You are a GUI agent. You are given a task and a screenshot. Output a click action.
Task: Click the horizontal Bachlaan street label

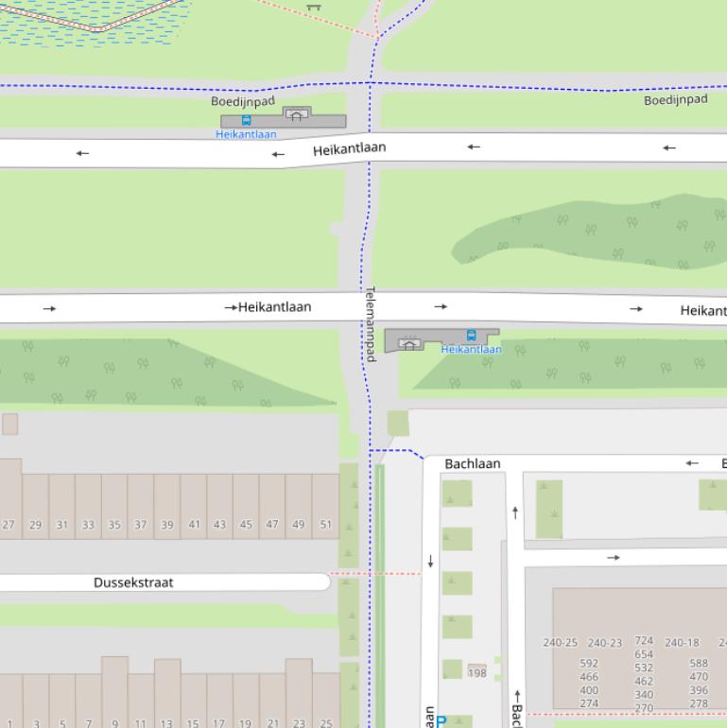pos(473,463)
